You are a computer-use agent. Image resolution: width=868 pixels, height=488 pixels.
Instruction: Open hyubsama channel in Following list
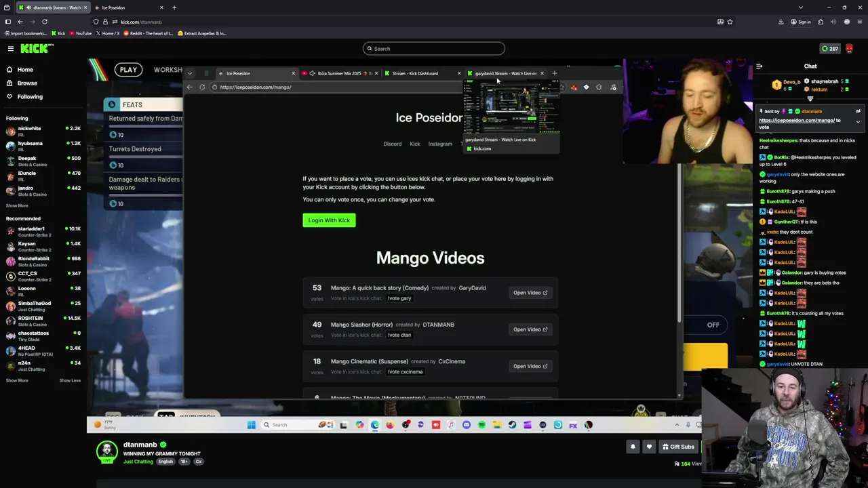tap(43, 146)
